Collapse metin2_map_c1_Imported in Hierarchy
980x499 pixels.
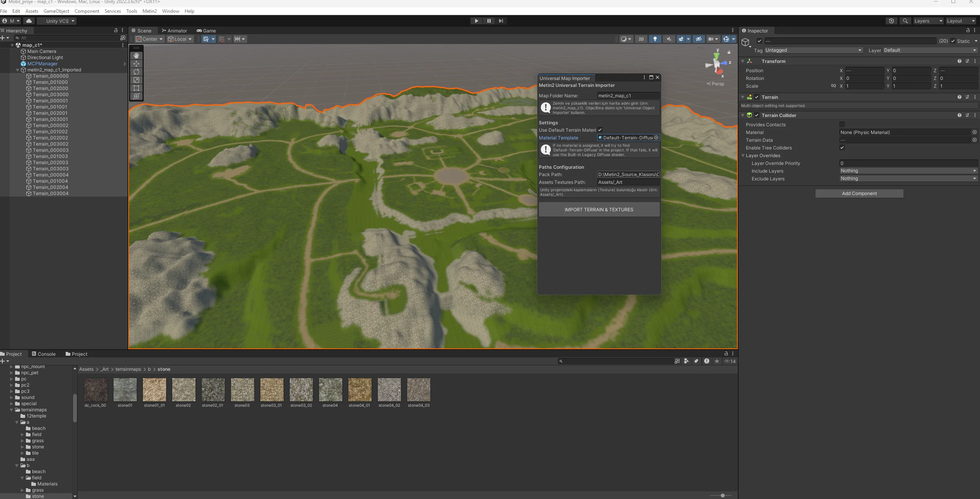17,70
